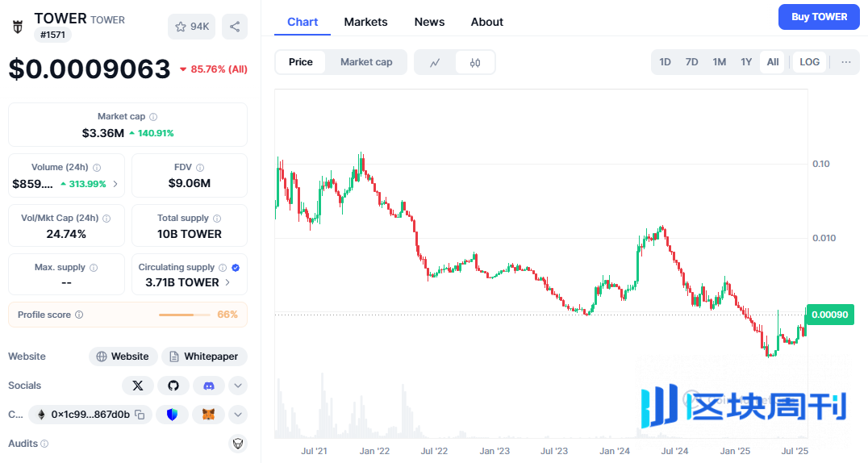This screenshot has height=463, width=868.
Task: Toggle LOG scale on chart
Action: point(809,62)
